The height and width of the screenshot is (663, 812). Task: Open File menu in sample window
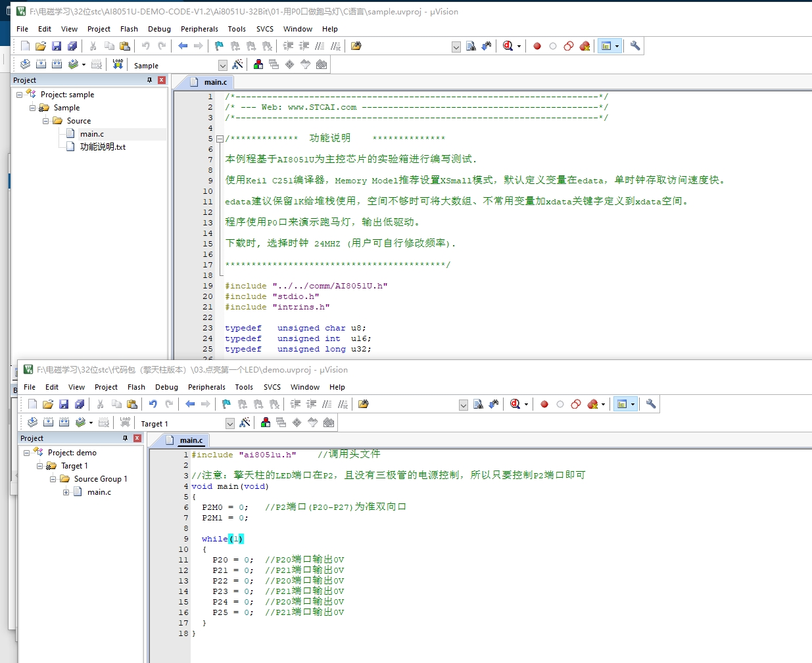pos(22,29)
